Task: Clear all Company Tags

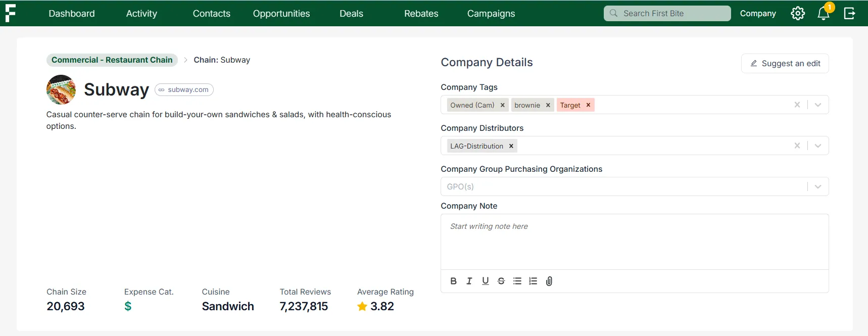Action: coord(797,105)
